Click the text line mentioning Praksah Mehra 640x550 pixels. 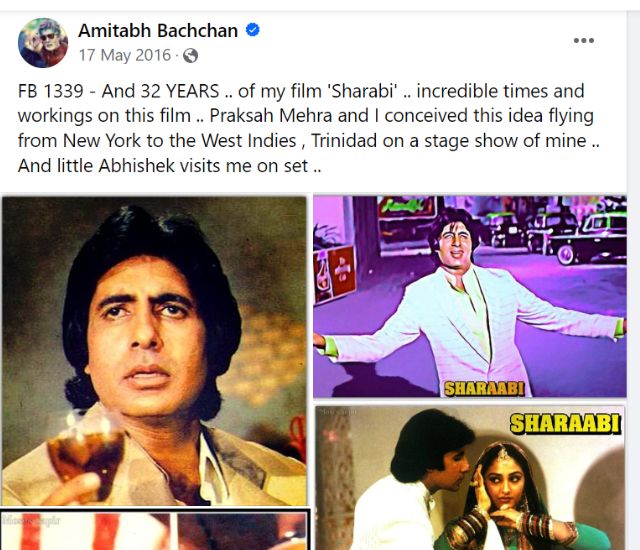click(305, 116)
